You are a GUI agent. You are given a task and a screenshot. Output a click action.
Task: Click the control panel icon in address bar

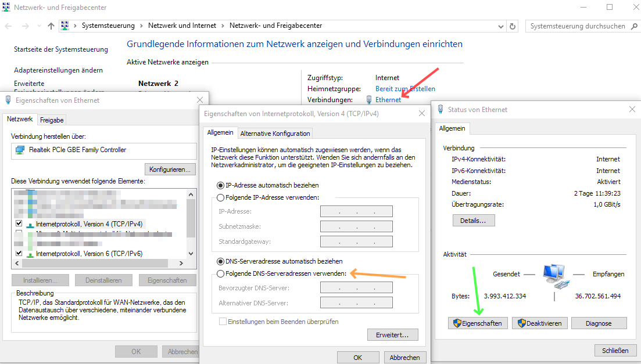[65, 26]
